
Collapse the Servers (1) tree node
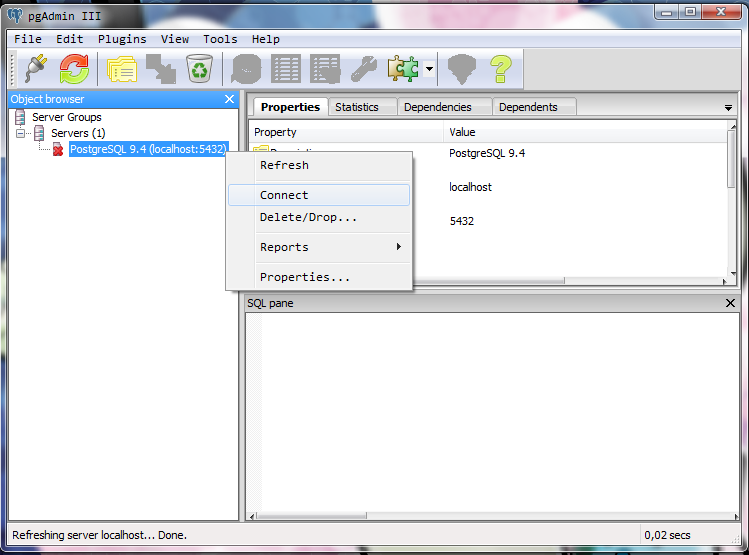tap(21, 133)
